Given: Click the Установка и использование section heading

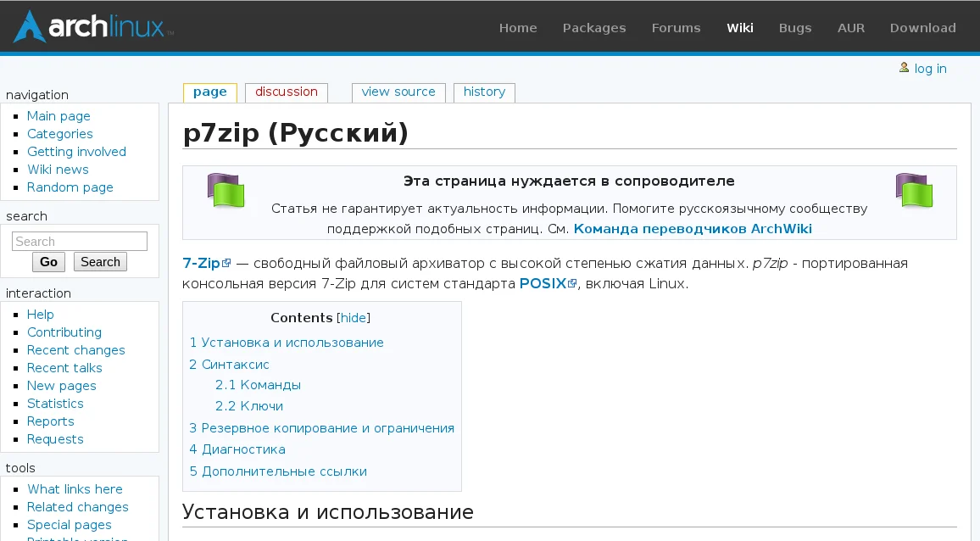Looking at the screenshot, I should pyautogui.click(x=328, y=512).
